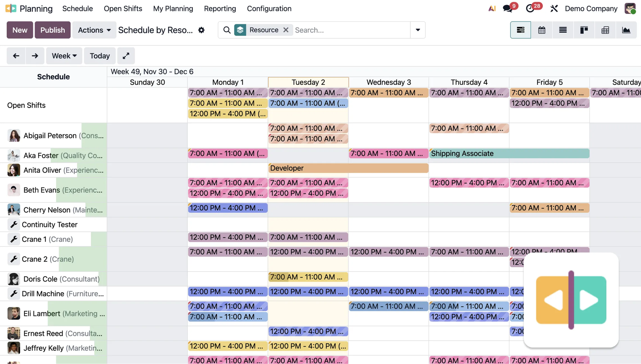641x364 pixels.
Task: Open Cherry Nelson's Friday 7:00 AM shift
Action: tap(550, 208)
